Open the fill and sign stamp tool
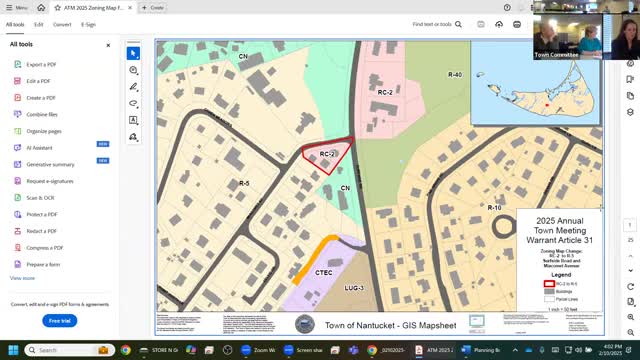The width and height of the screenshot is (640, 360). pos(133,137)
